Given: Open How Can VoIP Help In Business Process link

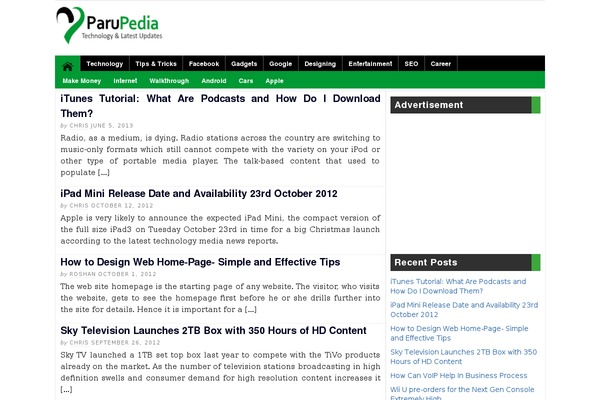Looking at the screenshot, I should point(459,376).
